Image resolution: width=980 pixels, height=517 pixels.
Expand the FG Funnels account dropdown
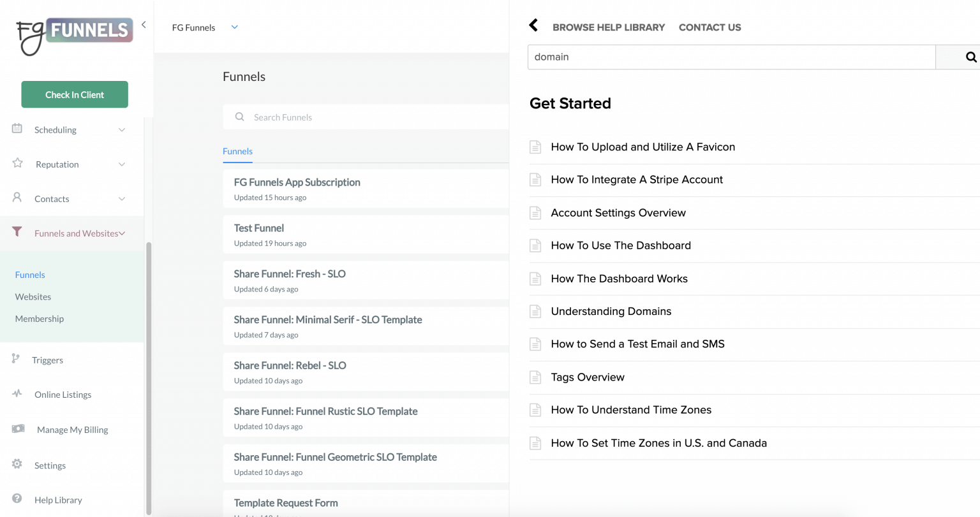[x=234, y=27]
